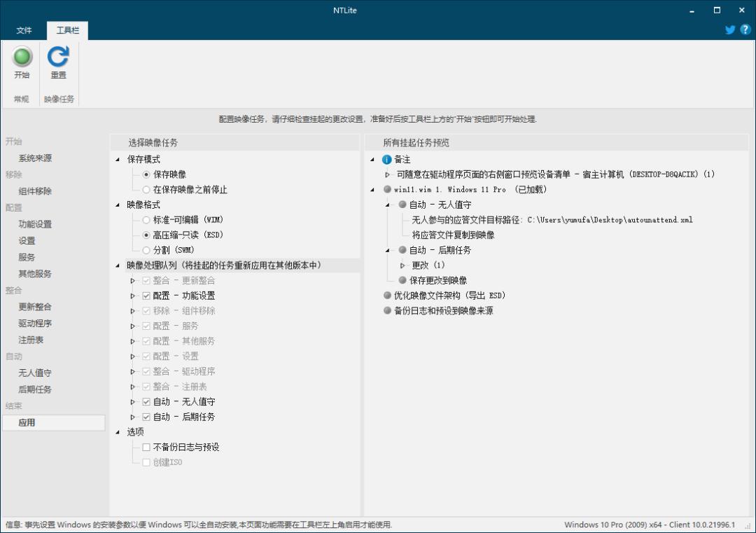Click the help question mark icon
The width and height of the screenshot is (756, 533).
click(x=744, y=29)
